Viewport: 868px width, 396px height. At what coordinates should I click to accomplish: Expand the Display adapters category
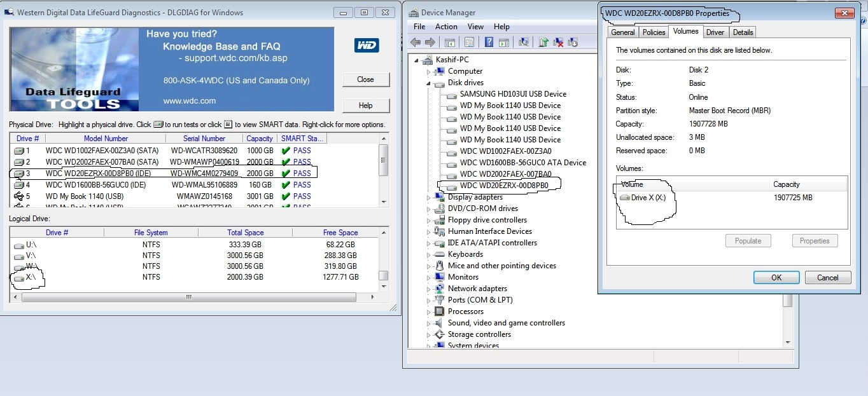[x=429, y=197]
